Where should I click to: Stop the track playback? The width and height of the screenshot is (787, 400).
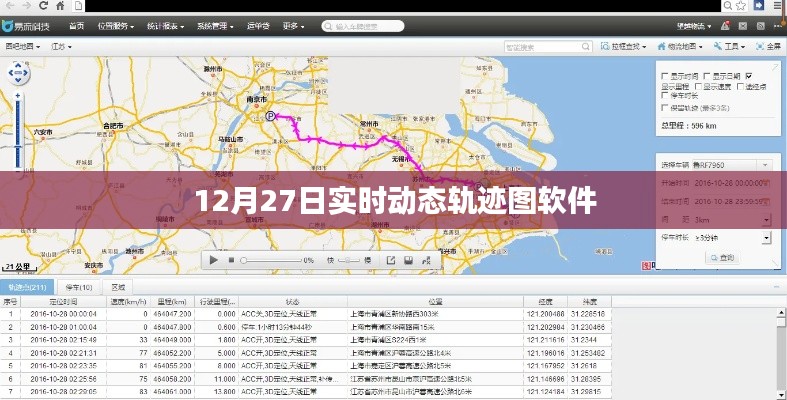[230, 260]
